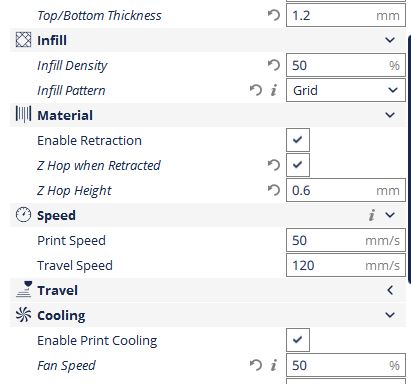Reset Z Hop Height with its revert arrow
Image resolution: width=411 pixels, height=384 pixels.
(x=274, y=190)
